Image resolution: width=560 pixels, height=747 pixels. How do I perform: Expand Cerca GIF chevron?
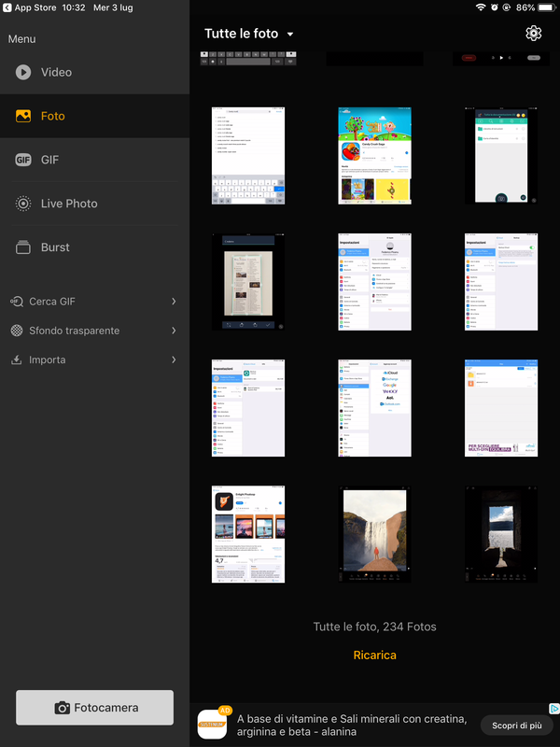tap(174, 301)
